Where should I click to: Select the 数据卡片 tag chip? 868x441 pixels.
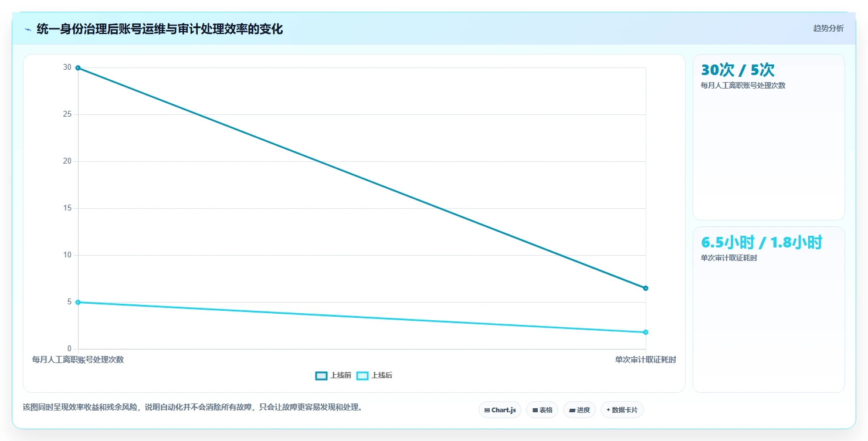pyautogui.click(x=622, y=410)
